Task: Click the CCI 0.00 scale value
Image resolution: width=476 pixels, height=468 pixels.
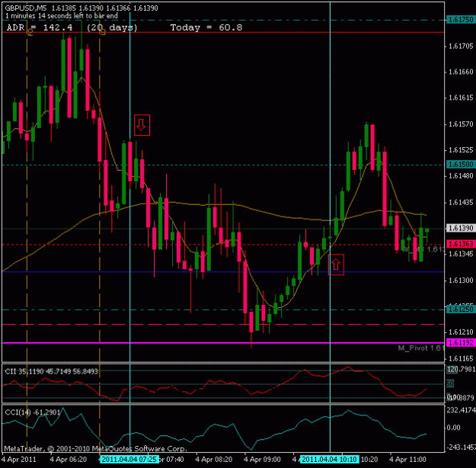Action: point(454,428)
